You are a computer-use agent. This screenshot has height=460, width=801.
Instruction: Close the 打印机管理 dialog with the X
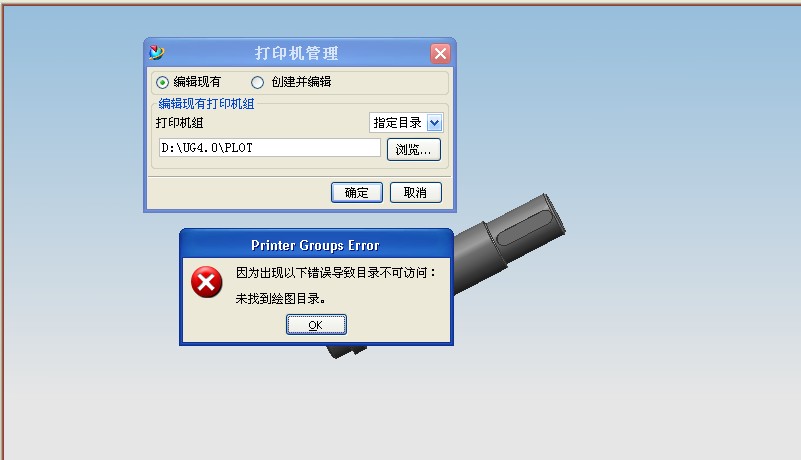coord(440,53)
